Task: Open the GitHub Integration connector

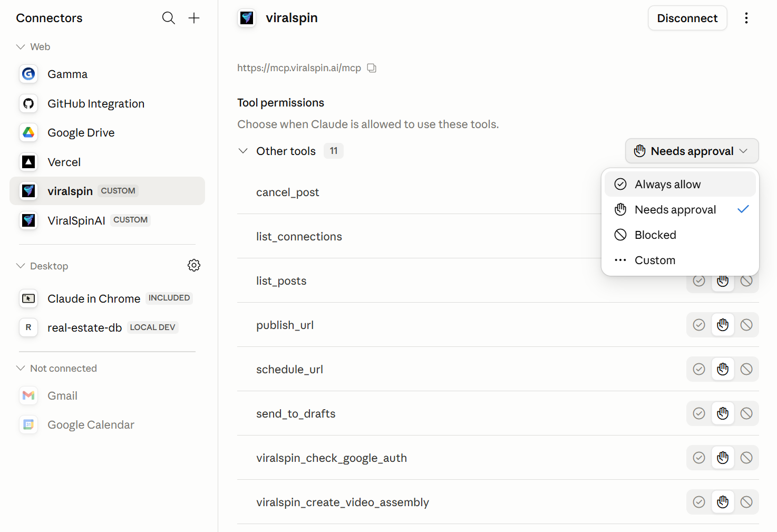Action: click(107, 103)
